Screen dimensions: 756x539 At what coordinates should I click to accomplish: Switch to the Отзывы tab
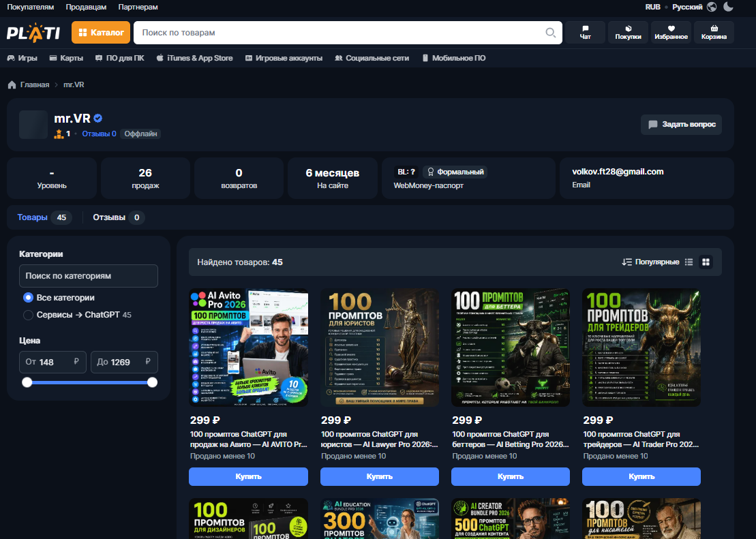tap(118, 217)
